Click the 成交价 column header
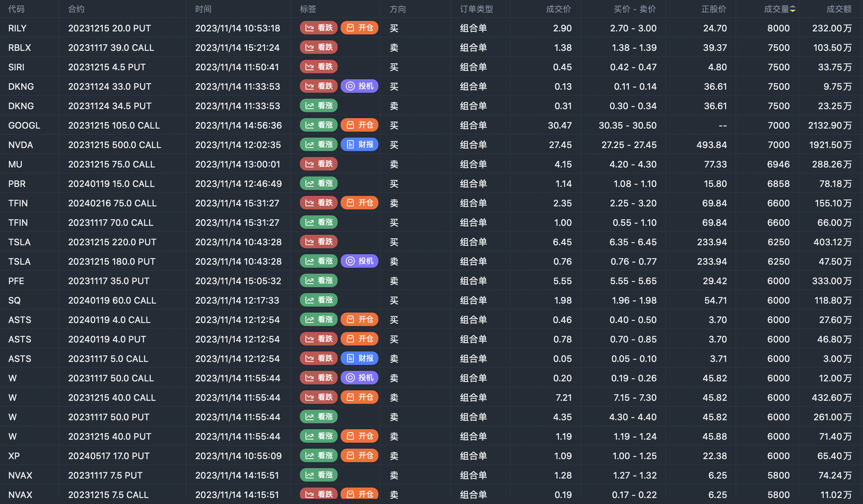Image resolution: width=863 pixels, height=504 pixels. tap(559, 9)
